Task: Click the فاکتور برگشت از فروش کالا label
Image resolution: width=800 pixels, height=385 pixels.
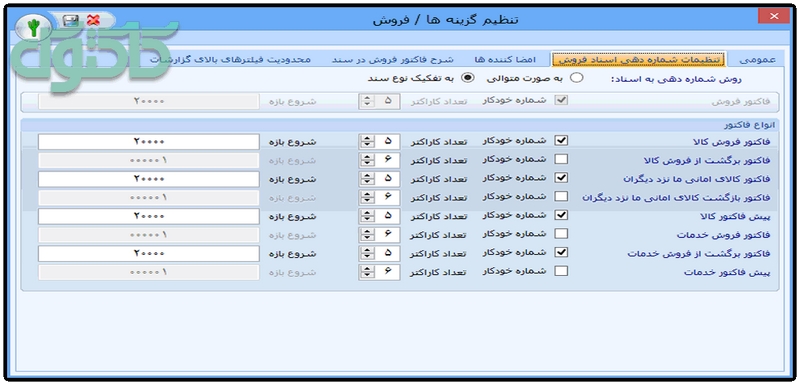Action: (x=706, y=161)
